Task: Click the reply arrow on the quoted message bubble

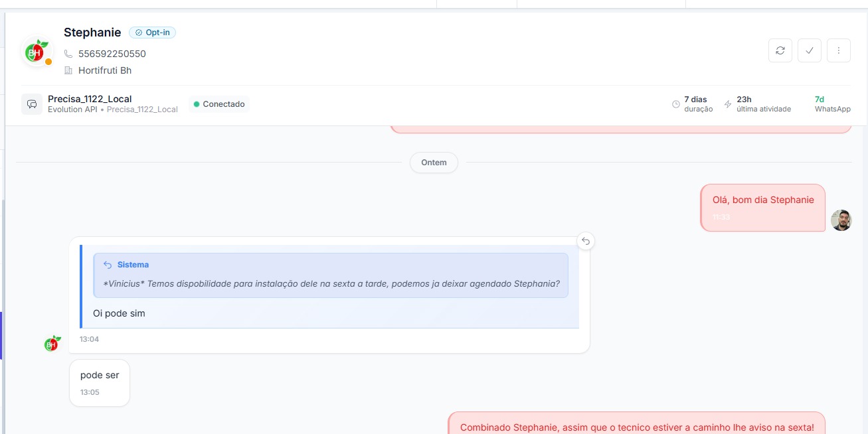Action: [585, 241]
